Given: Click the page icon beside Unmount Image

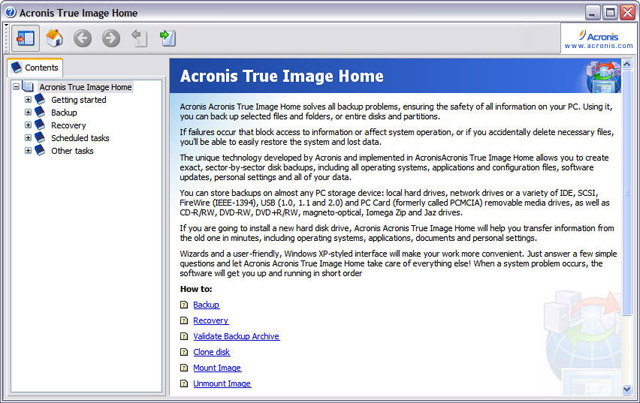Looking at the screenshot, I should pyautogui.click(x=184, y=383).
